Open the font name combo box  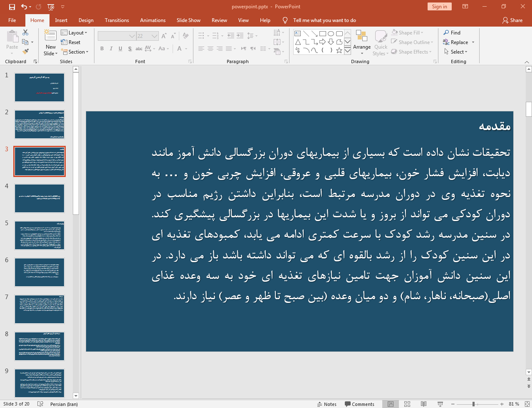point(117,36)
